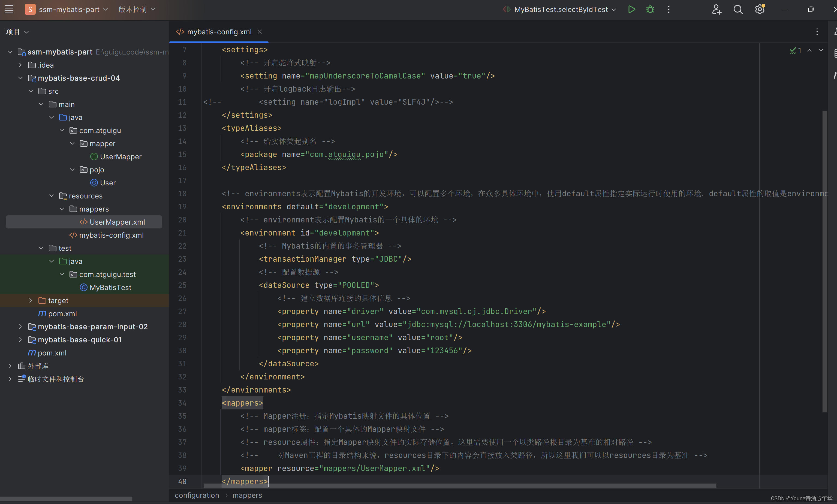Image resolution: width=837 pixels, height=504 pixels.
Task: Select the mybatis-config.xml editor tab
Action: [x=219, y=32]
